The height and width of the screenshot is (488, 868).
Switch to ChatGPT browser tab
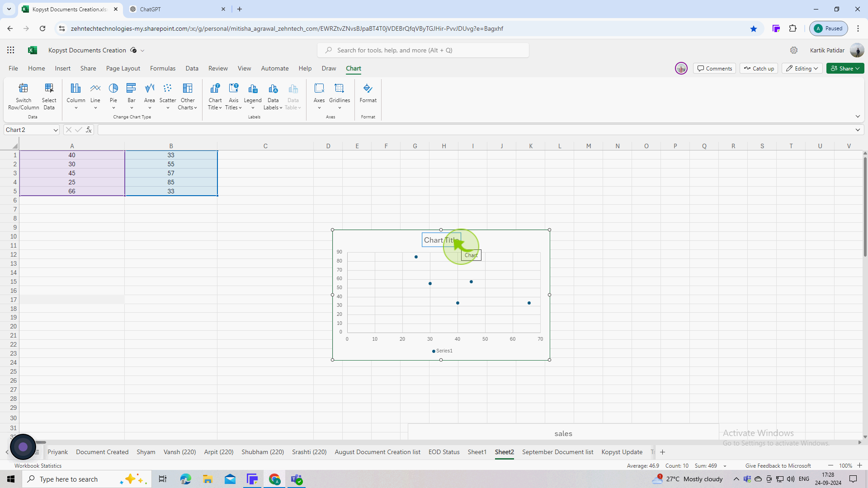[176, 9]
